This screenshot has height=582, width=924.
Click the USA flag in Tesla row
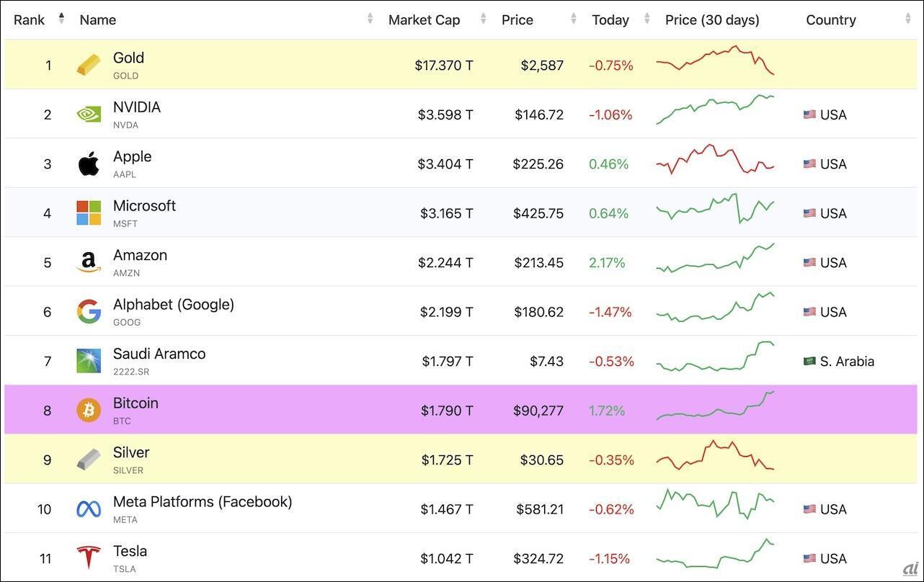809,558
